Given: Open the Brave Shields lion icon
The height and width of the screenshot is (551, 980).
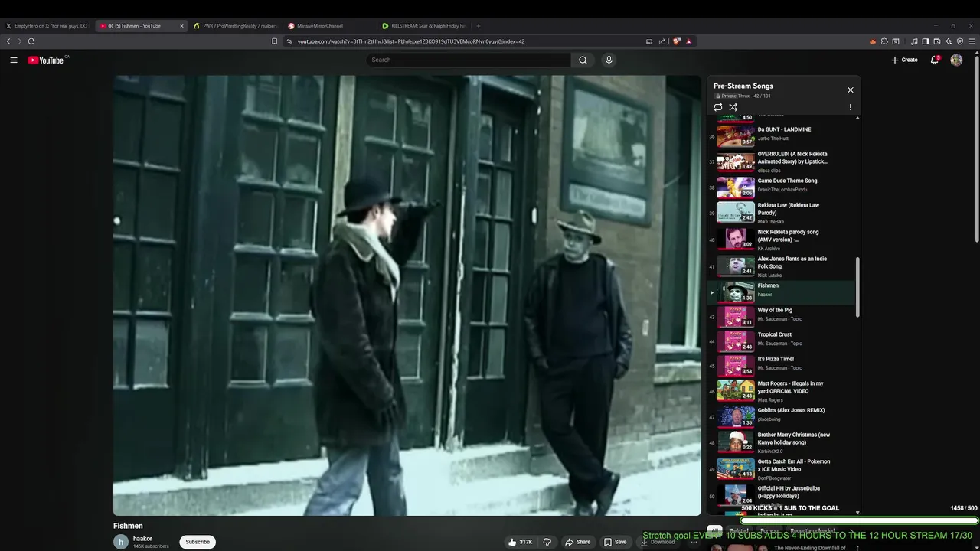Looking at the screenshot, I should click(677, 41).
